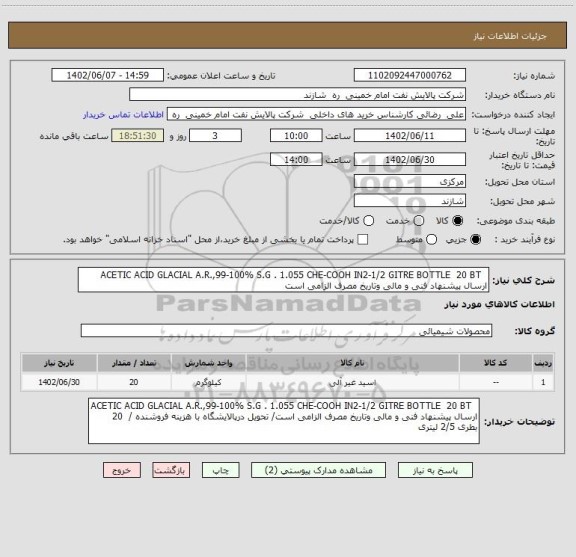Click the پاسخ به نیاز button
Image resolution: width=576 pixels, height=557 pixels.
pos(435,470)
